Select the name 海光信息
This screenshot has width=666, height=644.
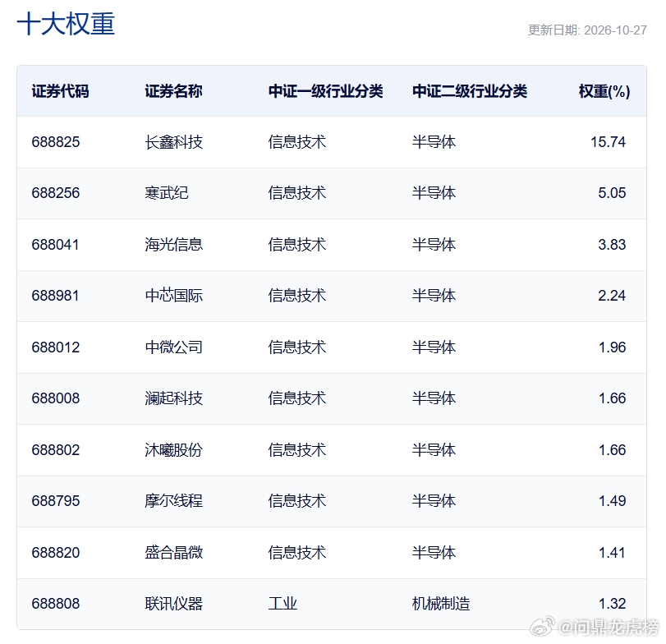click(x=174, y=245)
